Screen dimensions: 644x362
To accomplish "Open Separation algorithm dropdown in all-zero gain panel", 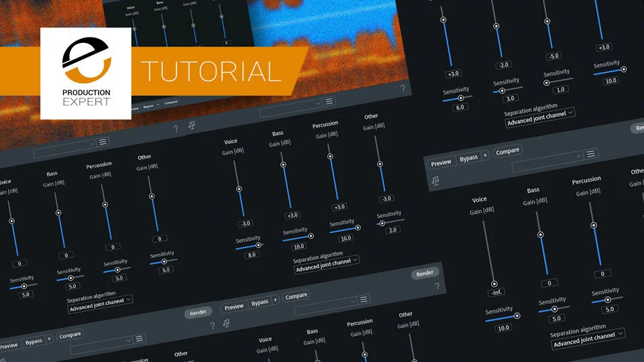I will click(100, 304).
